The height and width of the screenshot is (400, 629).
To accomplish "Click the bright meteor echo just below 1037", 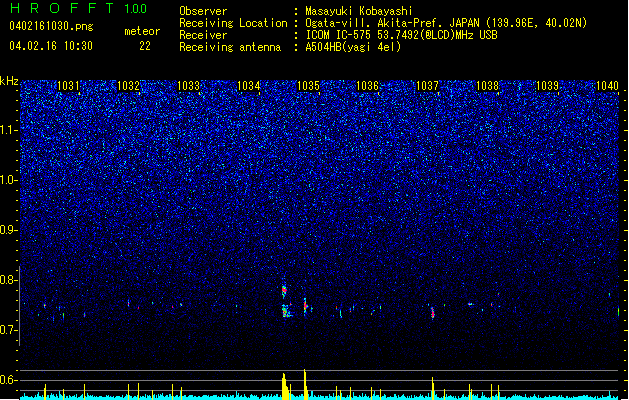I will [432, 313].
